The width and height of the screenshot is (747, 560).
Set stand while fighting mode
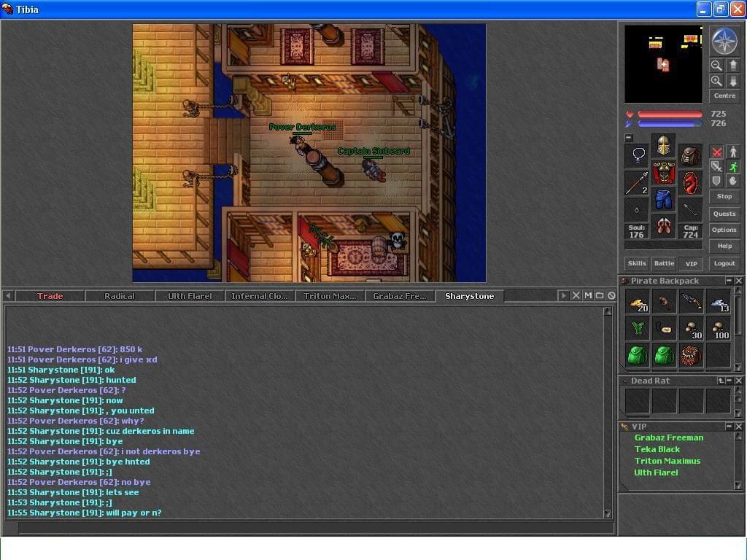(x=733, y=152)
